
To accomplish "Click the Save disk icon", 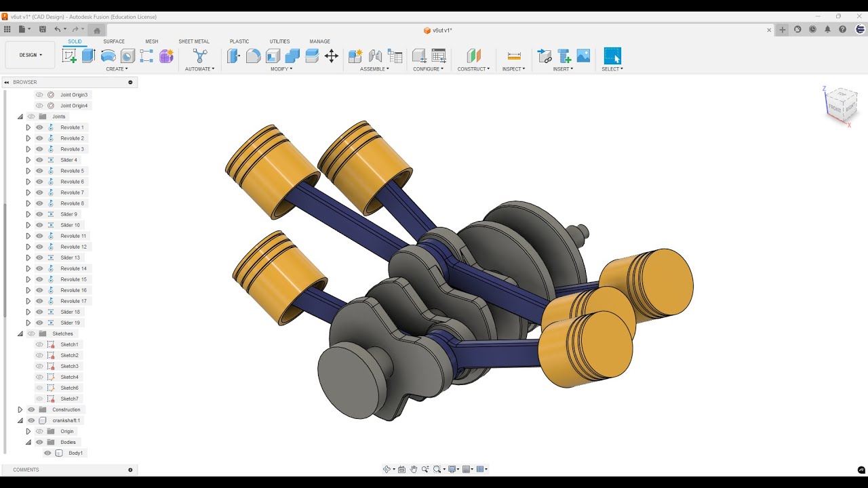I will pyautogui.click(x=43, y=29).
